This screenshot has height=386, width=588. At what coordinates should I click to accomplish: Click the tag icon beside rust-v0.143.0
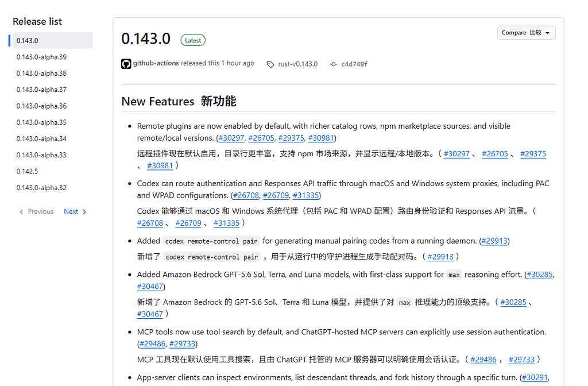pos(270,64)
